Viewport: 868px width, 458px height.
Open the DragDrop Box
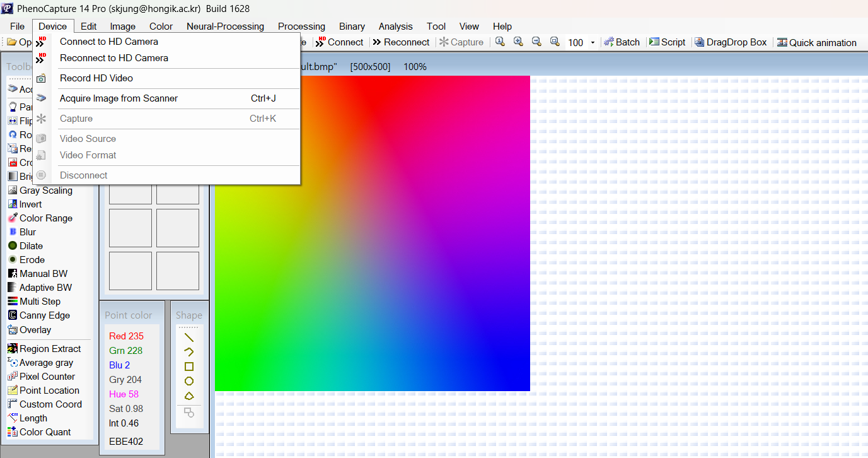[x=731, y=42]
